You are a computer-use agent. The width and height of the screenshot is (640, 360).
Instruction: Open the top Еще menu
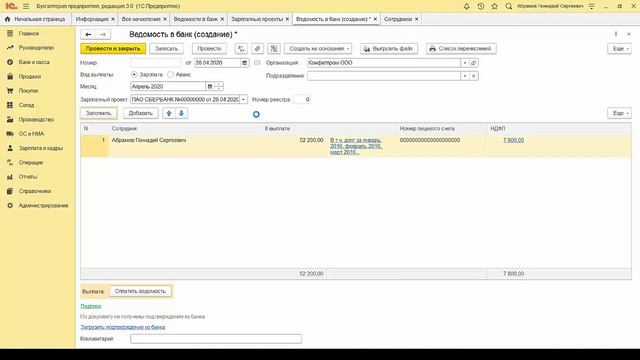coord(619,49)
